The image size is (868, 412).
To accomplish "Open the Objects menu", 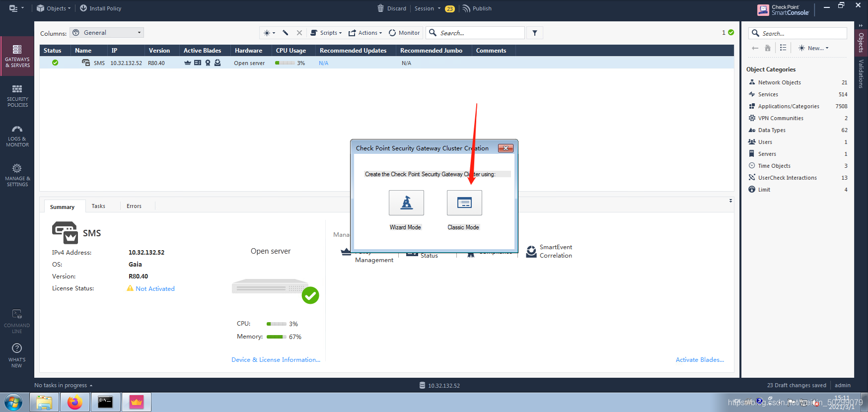I will tap(54, 8).
